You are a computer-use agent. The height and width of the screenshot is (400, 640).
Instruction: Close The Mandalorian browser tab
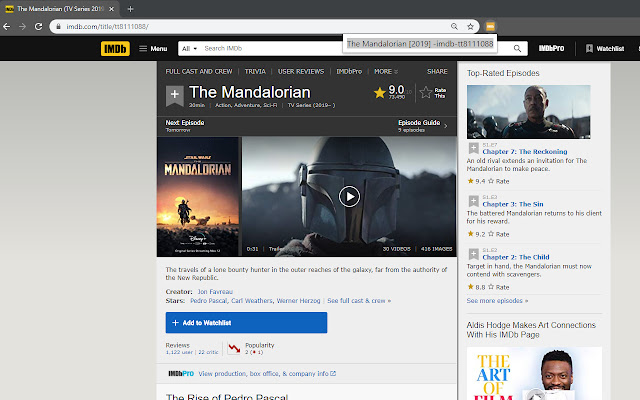tap(111, 9)
